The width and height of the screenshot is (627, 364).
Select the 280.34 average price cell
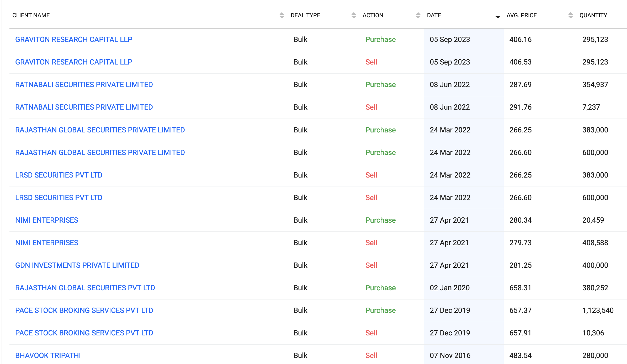coord(520,220)
